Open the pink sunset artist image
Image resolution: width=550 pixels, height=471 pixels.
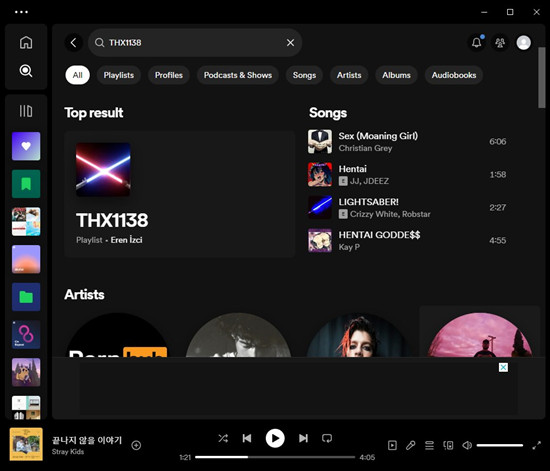(479, 335)
